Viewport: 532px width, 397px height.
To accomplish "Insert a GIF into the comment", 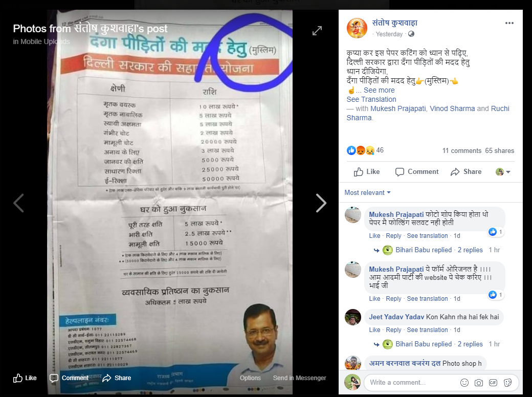I will [x=493, y=383].
